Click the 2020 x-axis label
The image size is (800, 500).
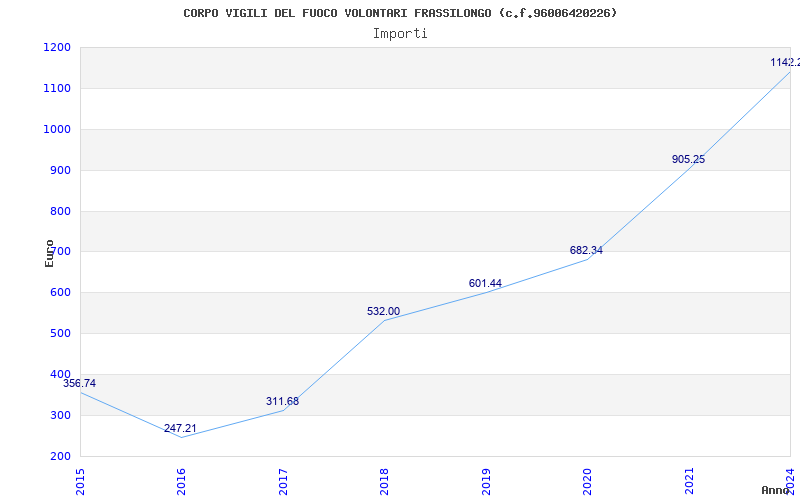point(587,482)
